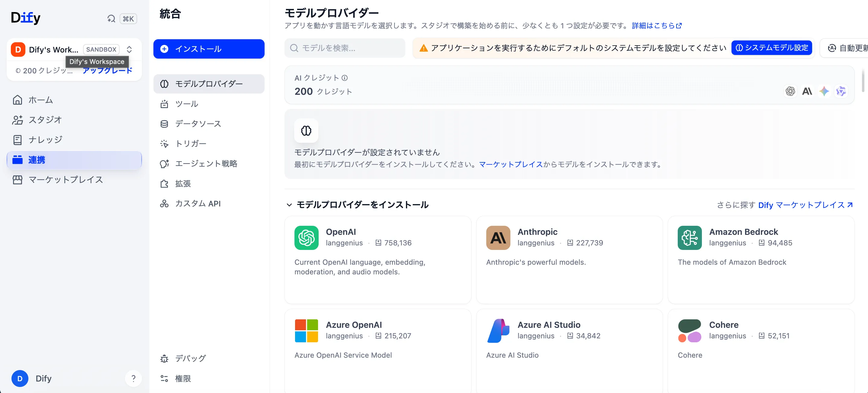Open the Azure OpenAI card title
The height and width of the screenshot is (393, 868).
(354, 325)
